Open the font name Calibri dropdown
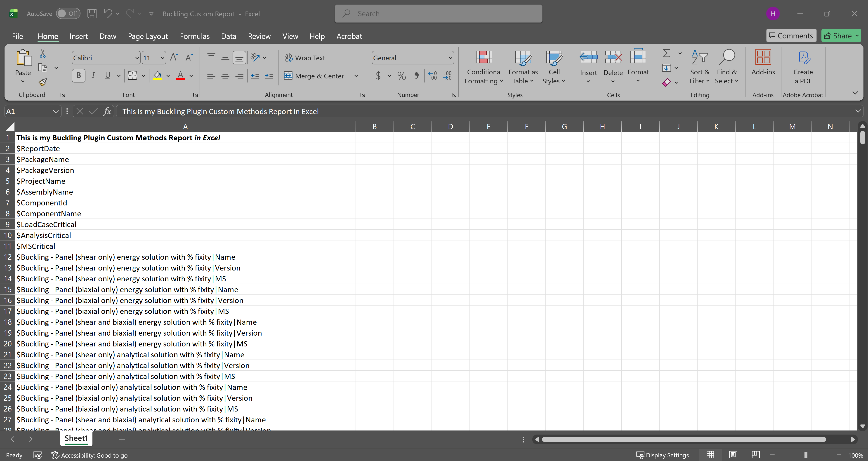The width and height of the screenshot is (868, 461). 137,58
